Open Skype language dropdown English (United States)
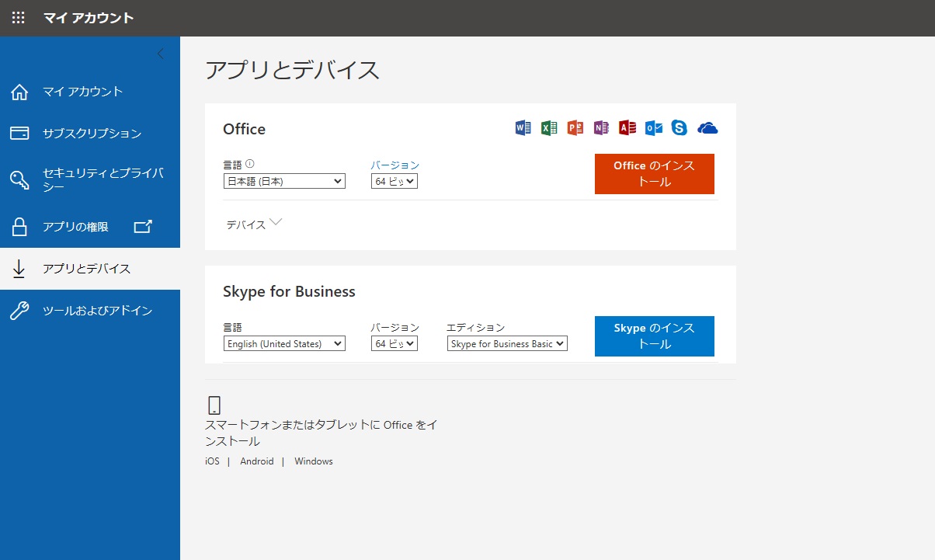The image size is (935, 560). tap(284, 343)
